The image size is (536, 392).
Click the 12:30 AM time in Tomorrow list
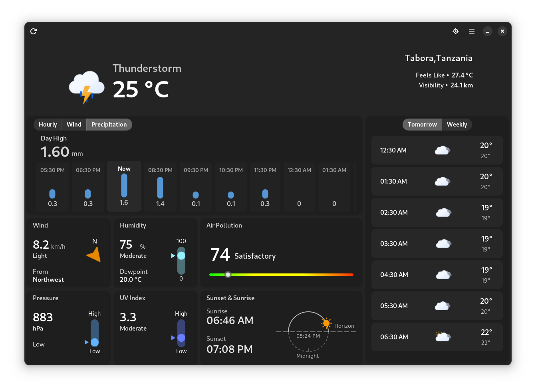[393, 150]
